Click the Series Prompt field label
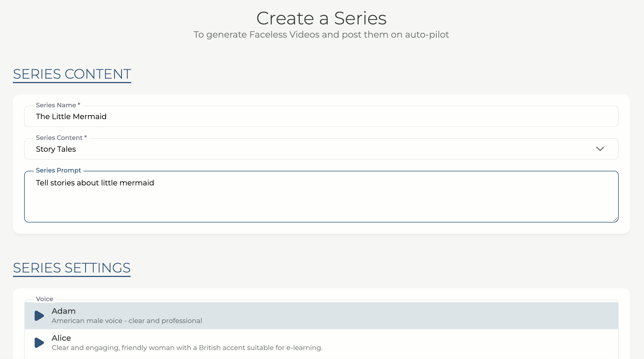 point(58,170)
